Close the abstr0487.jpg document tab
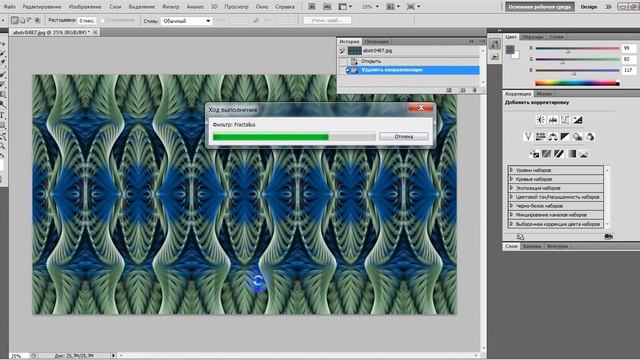The image size is (640, 360). [x=95, y=32]
